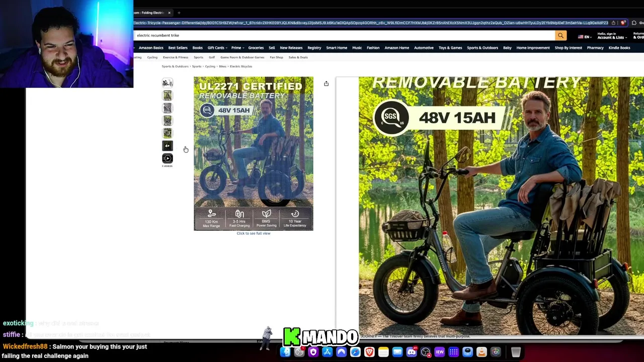644x362 pixels.
Task: Open Toys & Games nav link
Action: (x=450, y=48)
